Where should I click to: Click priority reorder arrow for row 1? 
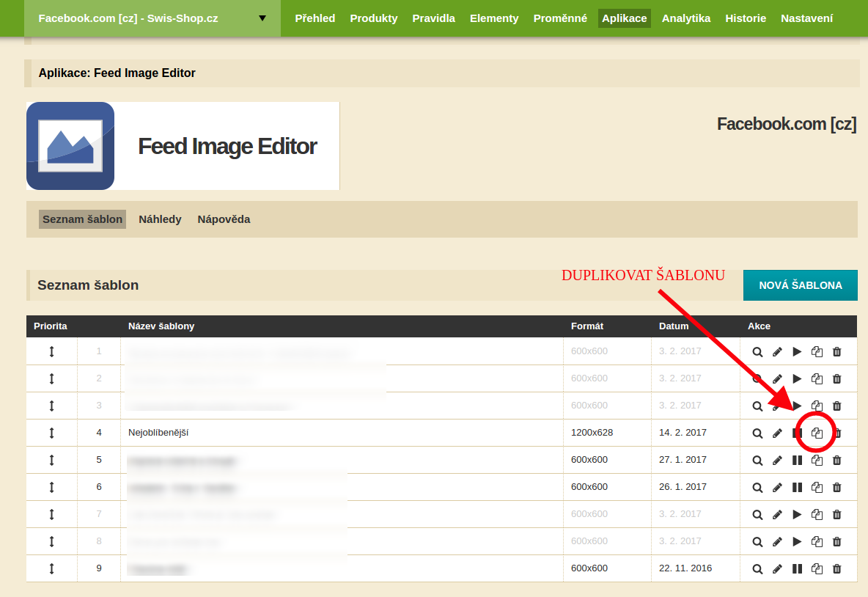[51, 351]
